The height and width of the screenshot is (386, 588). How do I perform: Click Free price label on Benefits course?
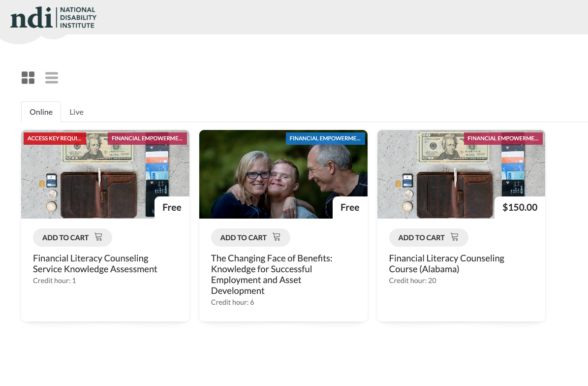pyautogui.click(x=350, y=207)
